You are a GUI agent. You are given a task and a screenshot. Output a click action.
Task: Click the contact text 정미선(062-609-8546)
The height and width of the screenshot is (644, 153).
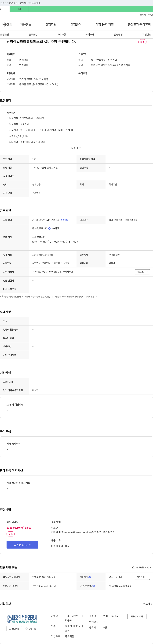pyautogui.click(x=44, y=586)
